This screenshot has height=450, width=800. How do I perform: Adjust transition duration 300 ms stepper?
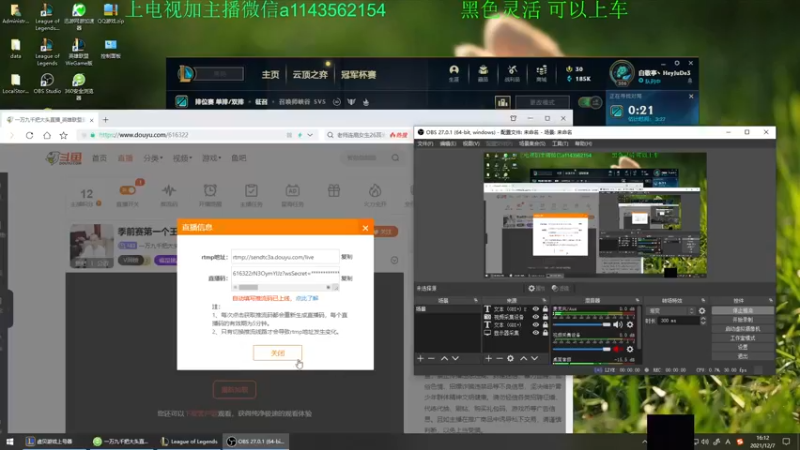tap(703, 321)
